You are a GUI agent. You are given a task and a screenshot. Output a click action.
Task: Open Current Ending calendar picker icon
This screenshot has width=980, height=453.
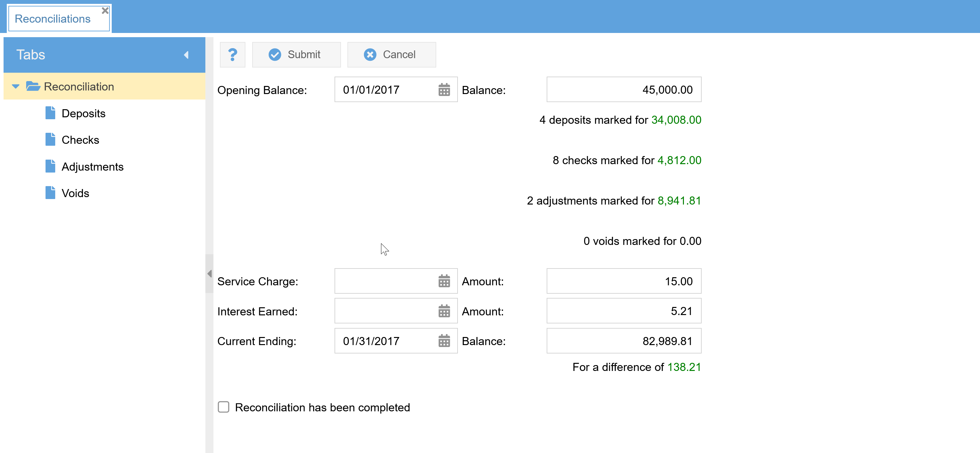pos(444,341)
